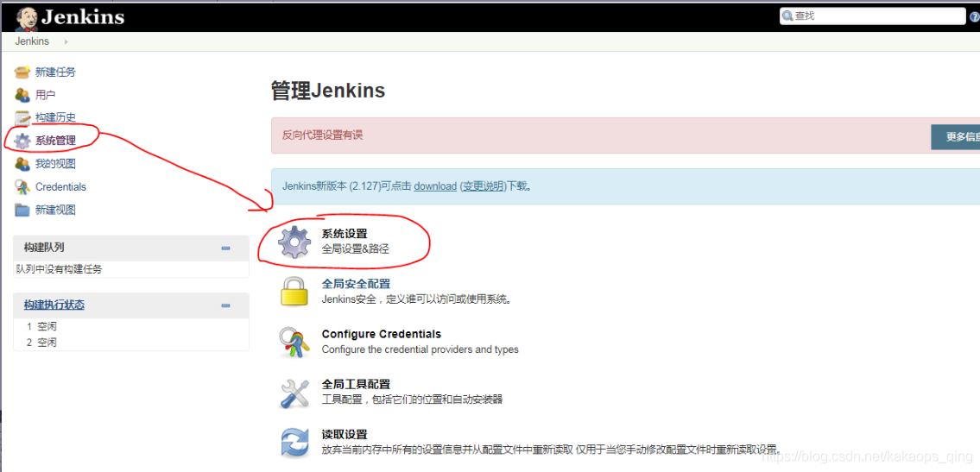Open the 变更说明 changelog link
The height and width of the screenshot is (472, 980).
pos(484,186)
